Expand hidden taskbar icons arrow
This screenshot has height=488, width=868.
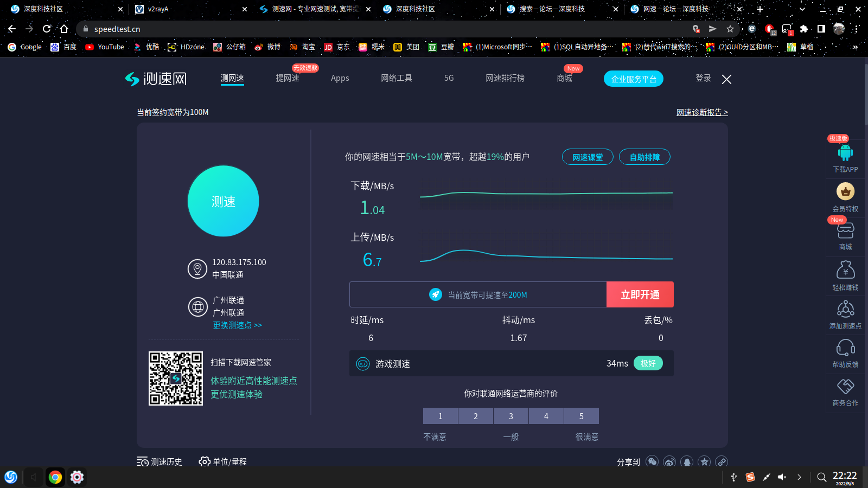799,477
